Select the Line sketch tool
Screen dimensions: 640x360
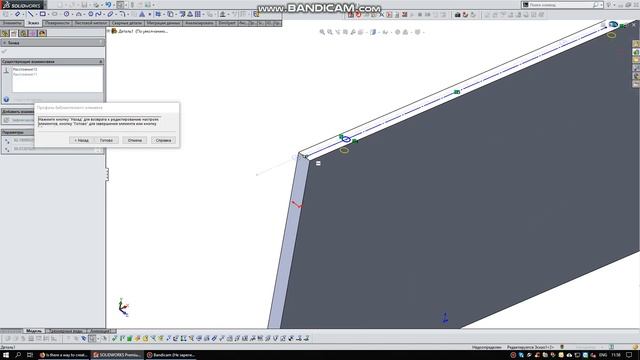30,14
